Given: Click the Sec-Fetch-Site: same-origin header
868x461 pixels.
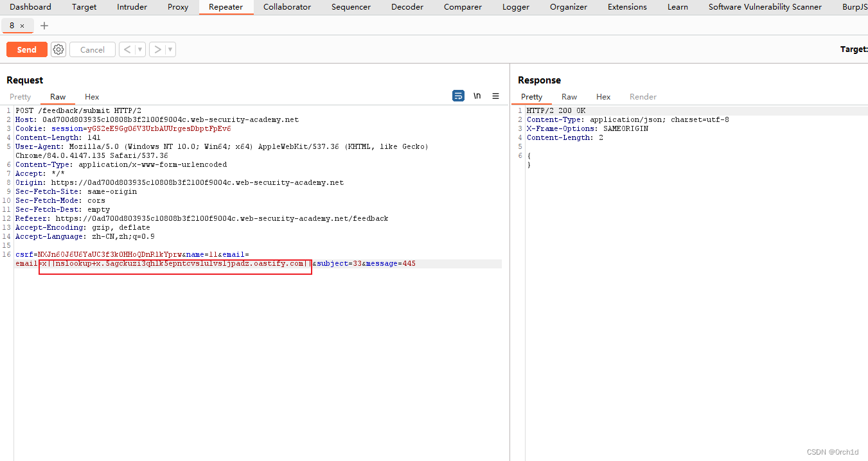Looking at the screenshot, I should point(76,191).
